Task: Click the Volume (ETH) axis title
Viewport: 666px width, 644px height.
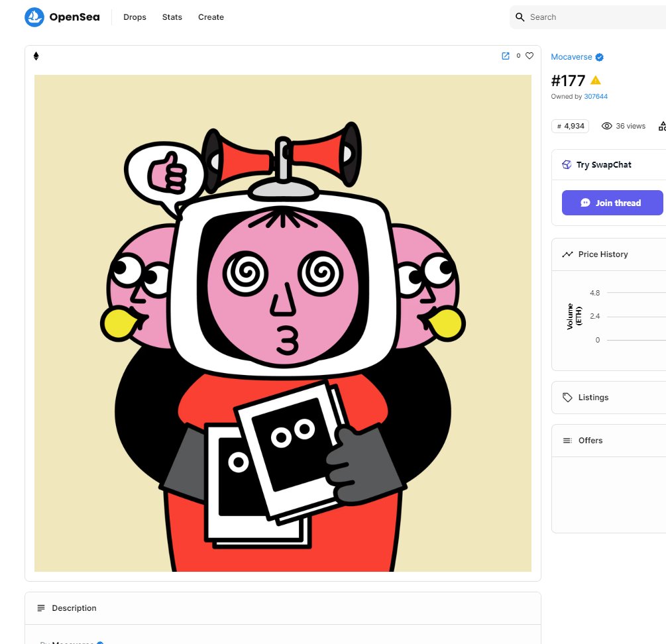Action: tap(574, 316)
